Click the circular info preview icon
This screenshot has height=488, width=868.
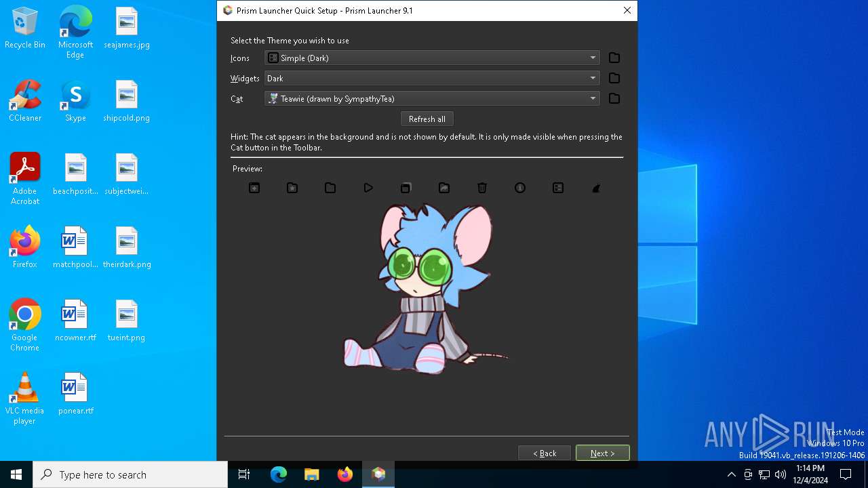click(x=520, y=188)
